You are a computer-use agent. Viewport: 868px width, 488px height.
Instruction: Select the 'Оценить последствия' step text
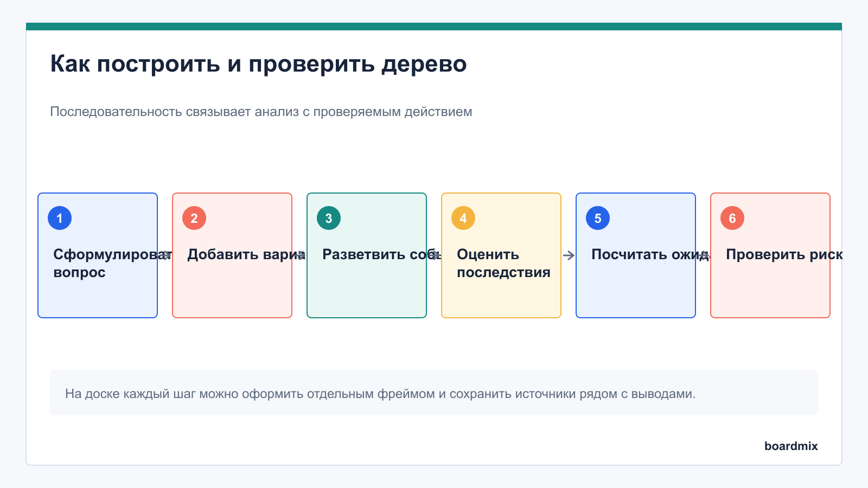click(503, 263)
